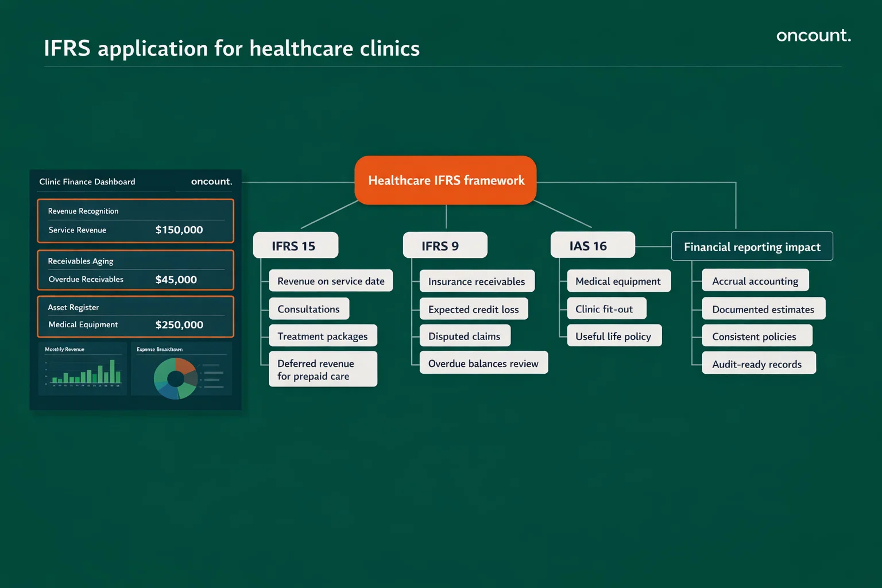Expand the IAS 16 branch
The height and width of the screenshot is (588, 882).
(x=592, y=245)
